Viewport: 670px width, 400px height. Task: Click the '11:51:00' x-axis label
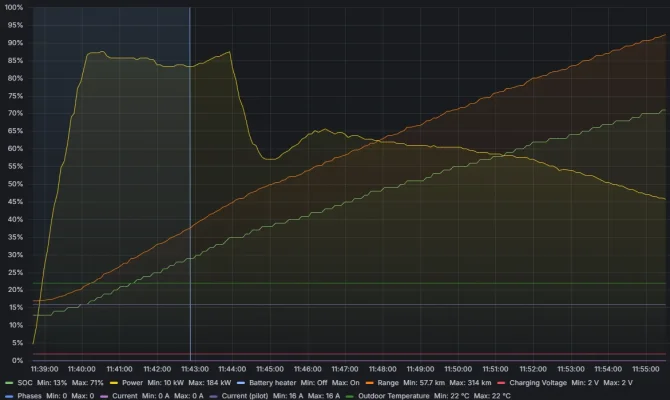496,369
